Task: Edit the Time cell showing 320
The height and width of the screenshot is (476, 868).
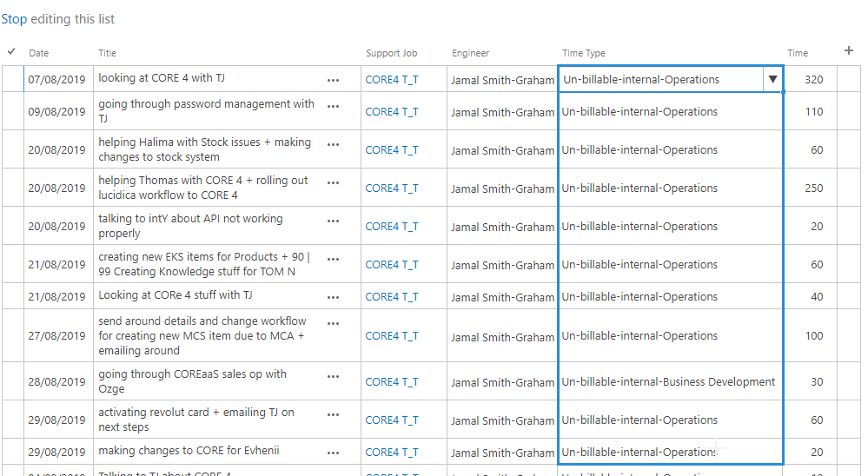Action: click(x=811, y=79)
